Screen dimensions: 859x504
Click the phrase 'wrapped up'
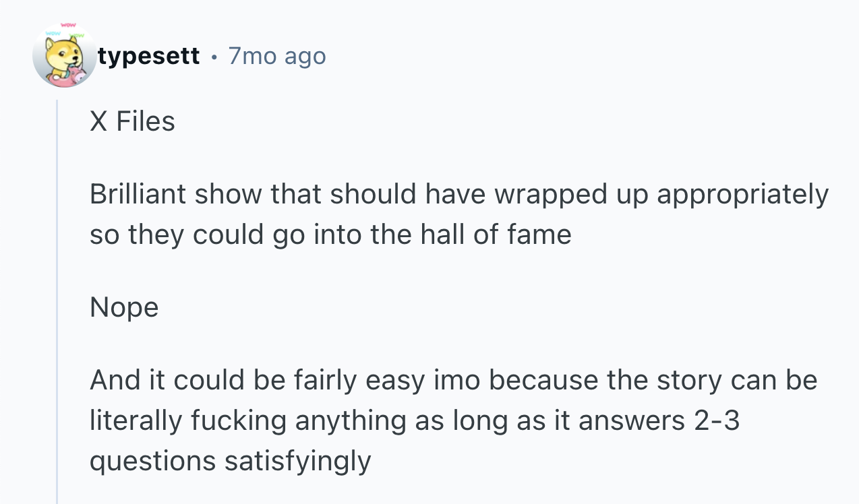(571, 195)
